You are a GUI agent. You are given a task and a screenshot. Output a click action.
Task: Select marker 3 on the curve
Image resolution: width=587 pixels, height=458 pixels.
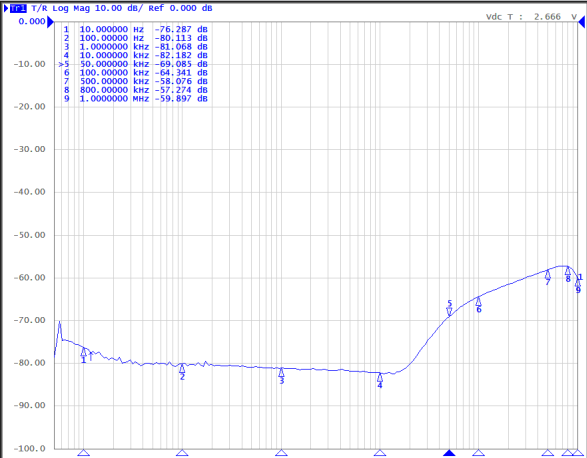pos(281,372)
